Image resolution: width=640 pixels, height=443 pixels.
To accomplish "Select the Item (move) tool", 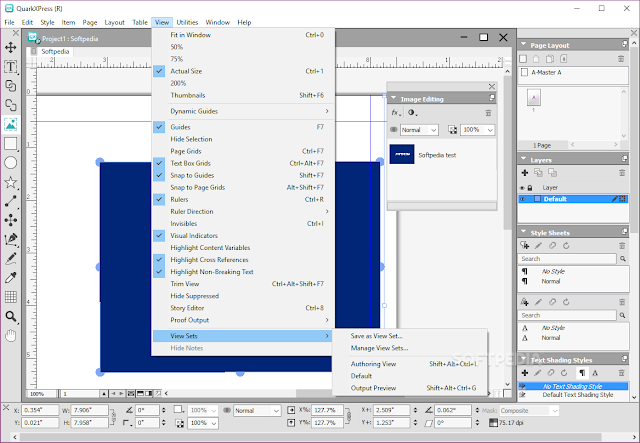I will click(x=11, y=47).
